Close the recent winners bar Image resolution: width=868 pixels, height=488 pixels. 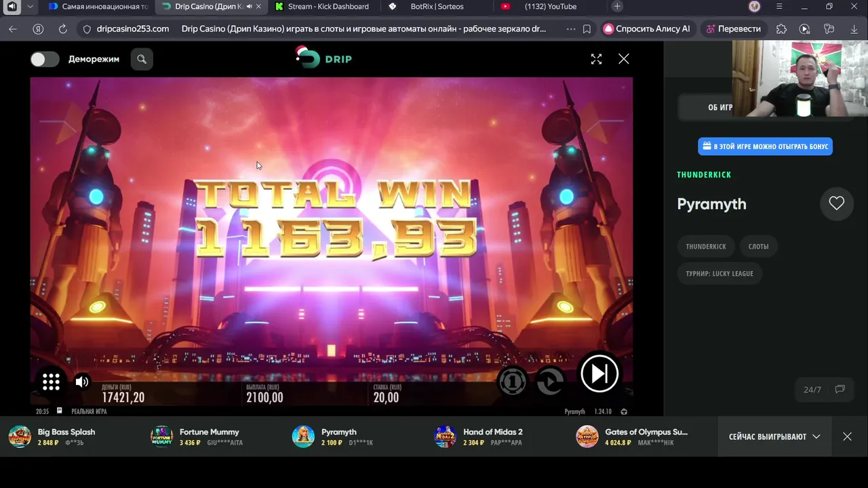tap(847, 436)
